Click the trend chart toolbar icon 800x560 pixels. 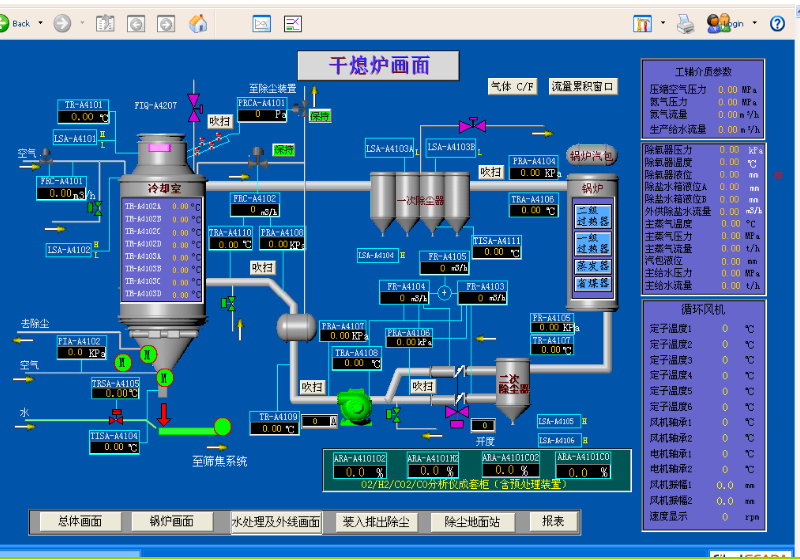pyautogui.click(x=261, y=23)
